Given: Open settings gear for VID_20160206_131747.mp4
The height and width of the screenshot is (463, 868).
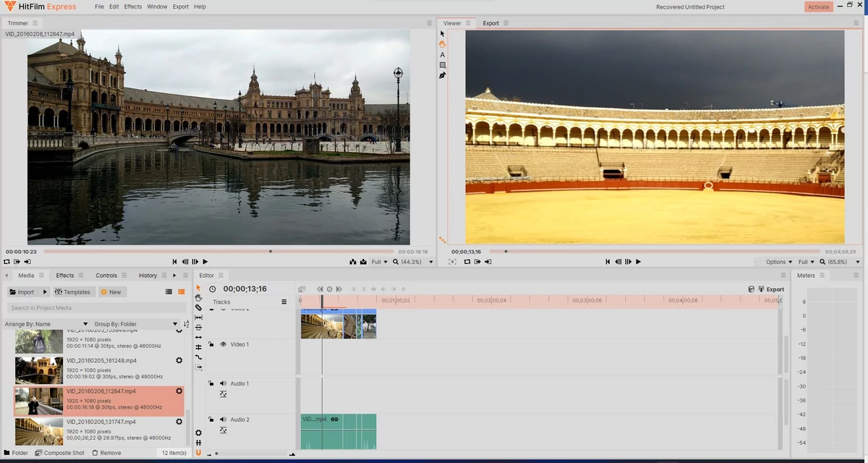Looking at the screenshot, I should pyautogui.click(x=179, y=422).
